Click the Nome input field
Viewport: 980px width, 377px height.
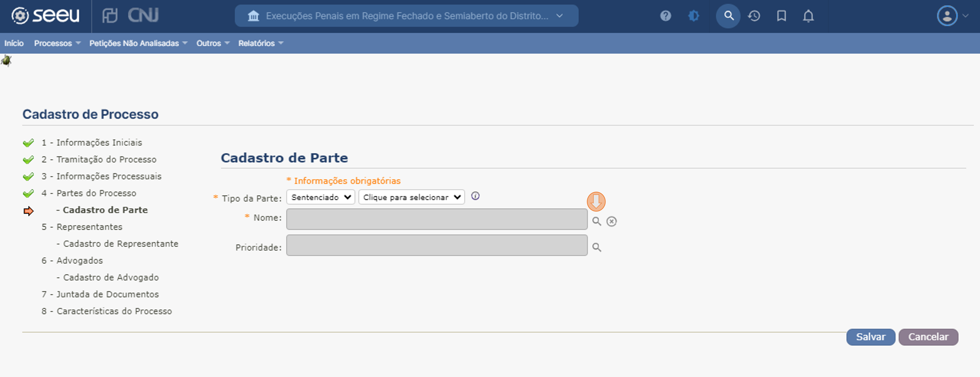(x=436, y=219)
